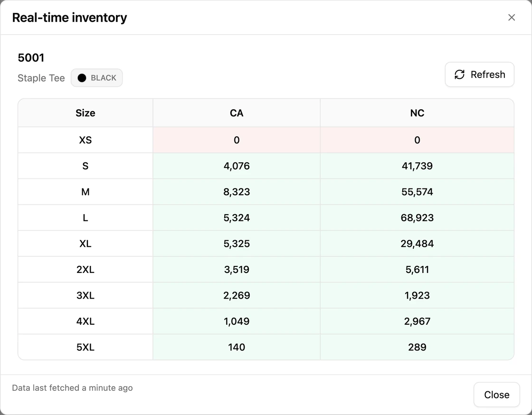The image size is (532, 415).
Task: Select the S size row label
Action: coord(85,166)
